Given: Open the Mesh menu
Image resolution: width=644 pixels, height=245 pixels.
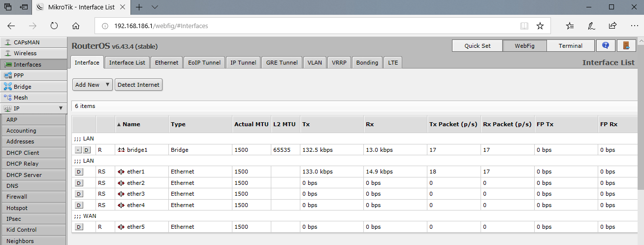Looking at the screenshot, I should tap(33, 98).
